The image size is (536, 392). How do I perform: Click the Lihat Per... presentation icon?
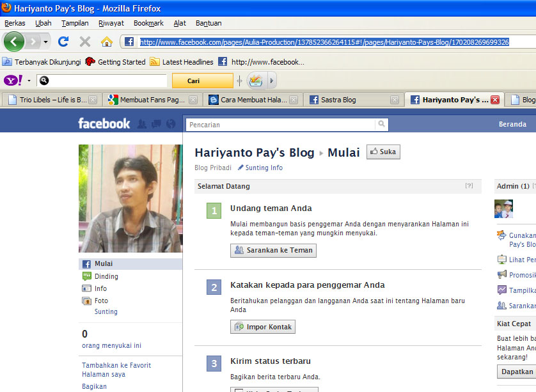pyautogui.click(x=502, y=260)
